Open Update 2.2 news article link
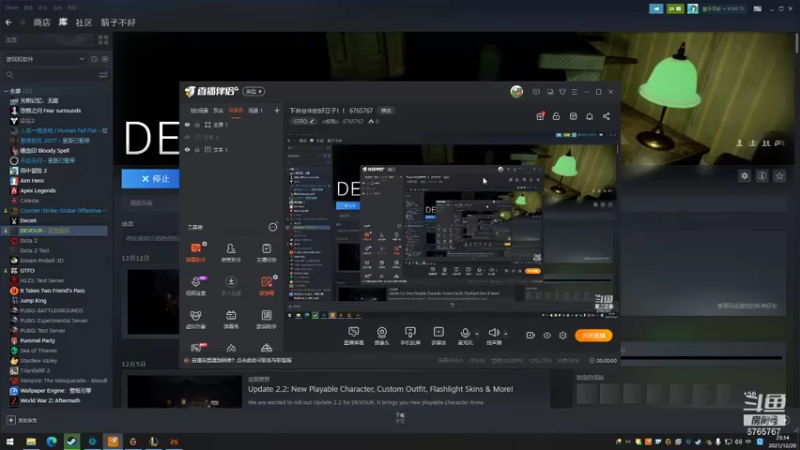The width and height of the screenshot is (800, 450). click(x=380, y=389)
